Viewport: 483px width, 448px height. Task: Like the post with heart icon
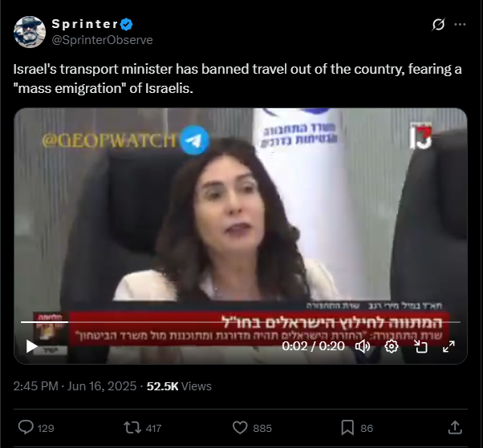tap(240, 428)
